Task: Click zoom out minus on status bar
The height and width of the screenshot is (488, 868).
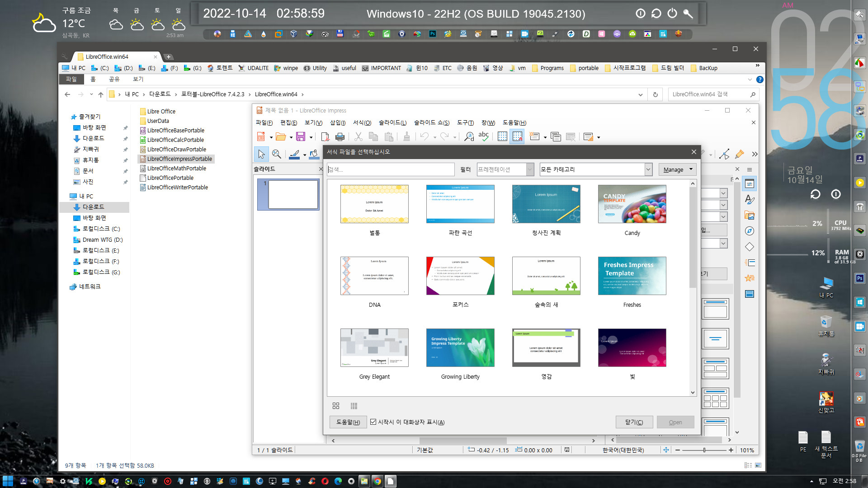Action: coord(678,450)
